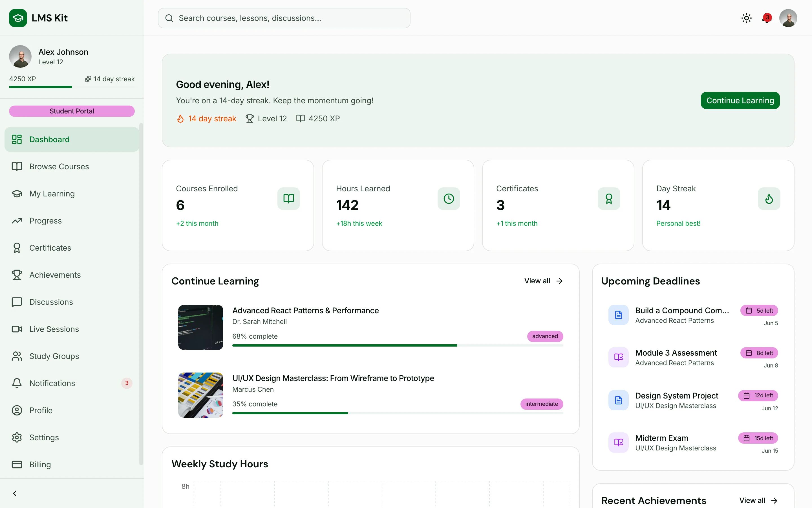This screenshot has width=812, height=508.
Task: Click the red 3 Notifications count badge in the sidebar
Action: tap(127, 383)
